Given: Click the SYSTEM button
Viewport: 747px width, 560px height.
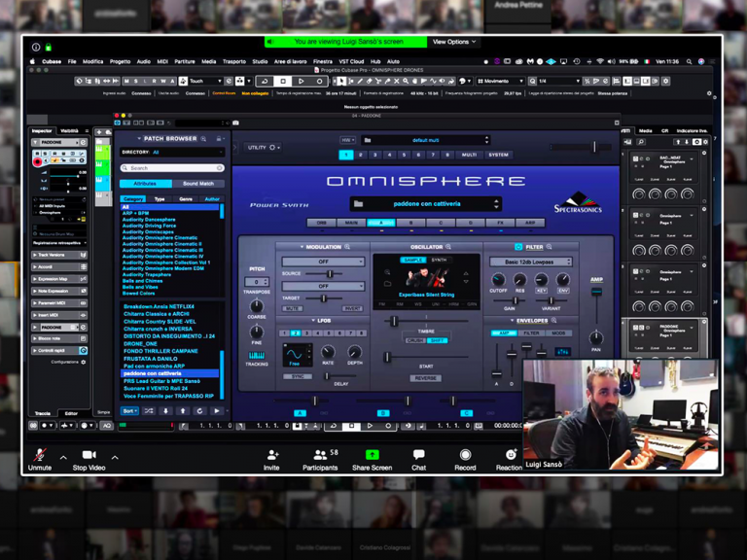Looking at the screenshot, I should coord(498,155).
